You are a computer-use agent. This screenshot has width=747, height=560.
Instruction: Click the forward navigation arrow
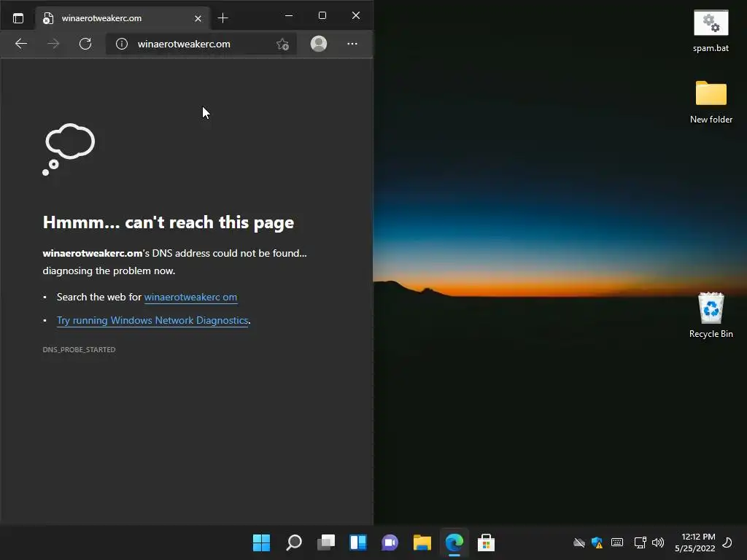coord(53,44)
